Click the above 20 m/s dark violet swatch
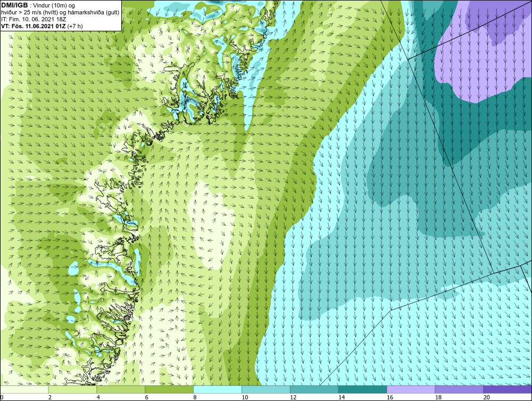532x401 pixels. [x=508, y=389]
